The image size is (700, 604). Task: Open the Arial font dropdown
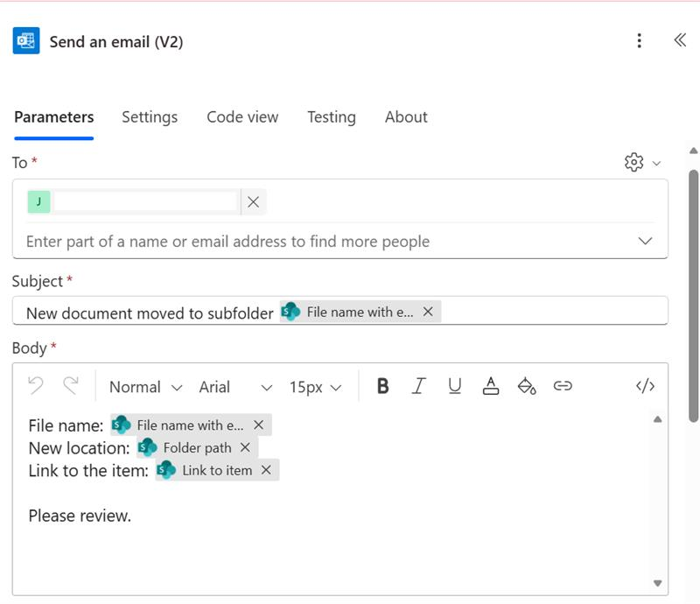(235, 387)
